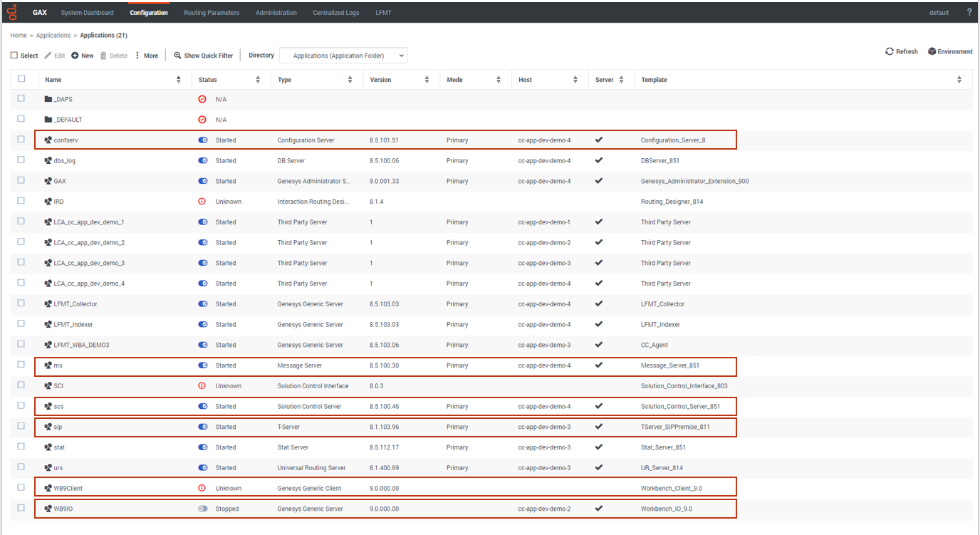Click the Genesys logo icon
Viewport: 980px width, 535px height.
(14, 12)
